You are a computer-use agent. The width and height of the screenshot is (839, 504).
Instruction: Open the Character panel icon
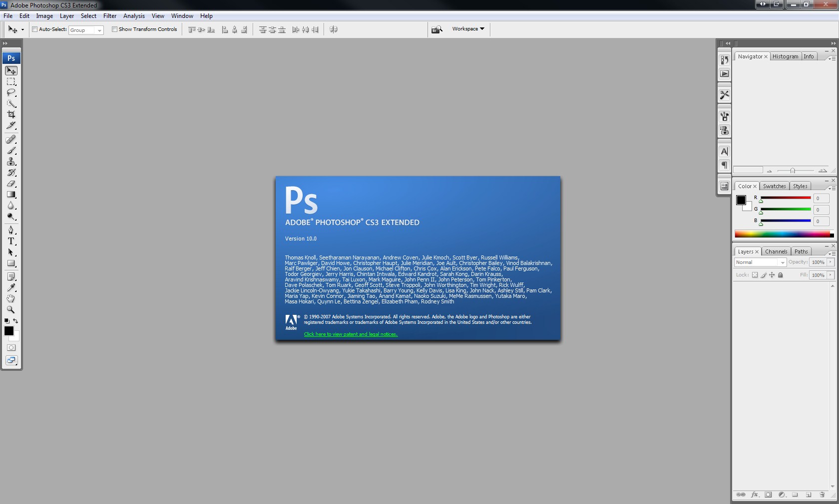pos(724,151)
